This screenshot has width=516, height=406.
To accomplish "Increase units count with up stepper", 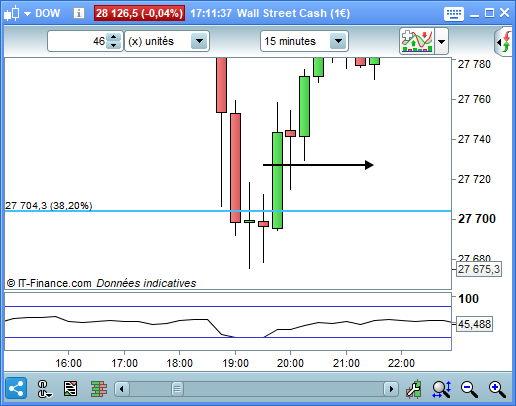I will (114, 37).
